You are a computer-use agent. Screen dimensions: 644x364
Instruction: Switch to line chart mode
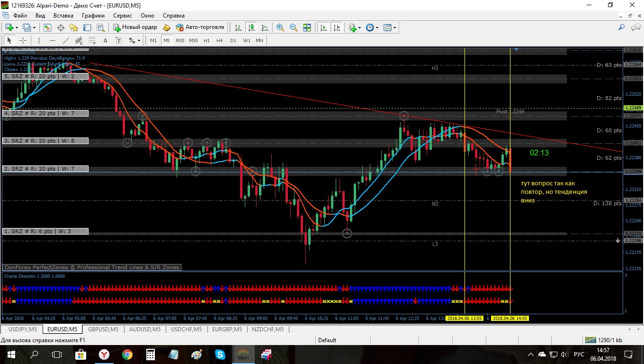[265, 27]
